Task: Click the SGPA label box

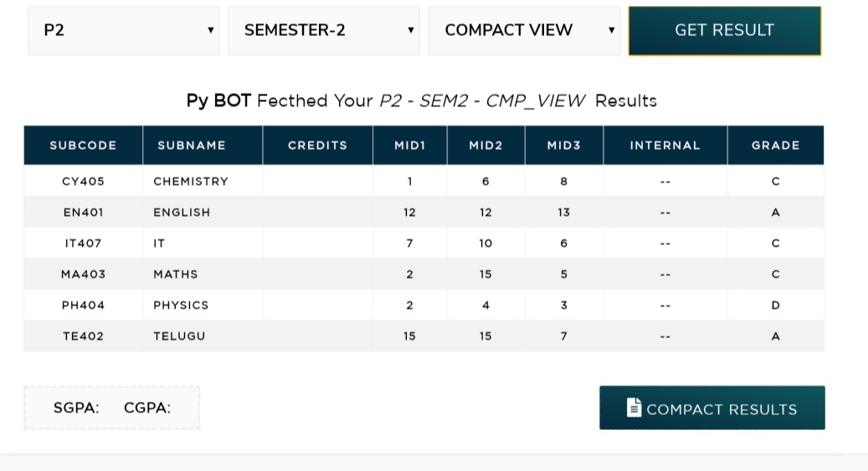Action: click(x=112, y=408)
